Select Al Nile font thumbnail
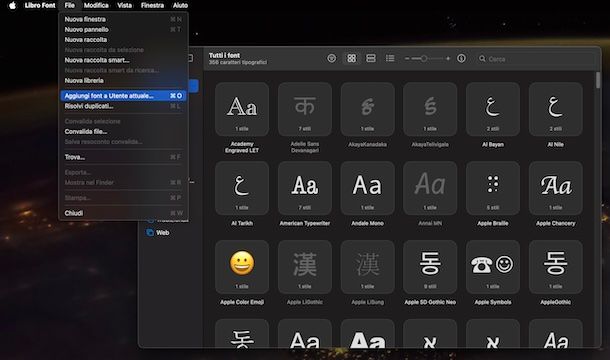 [556, 109]
